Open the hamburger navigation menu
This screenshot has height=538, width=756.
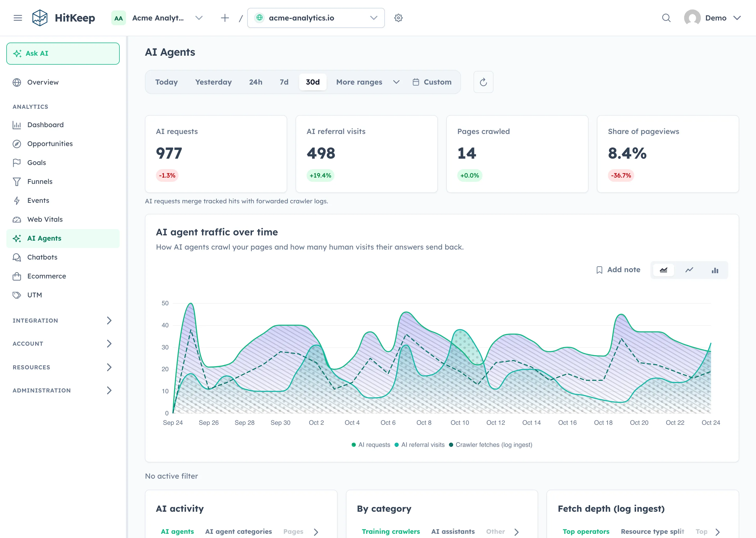tap(18, 18)
